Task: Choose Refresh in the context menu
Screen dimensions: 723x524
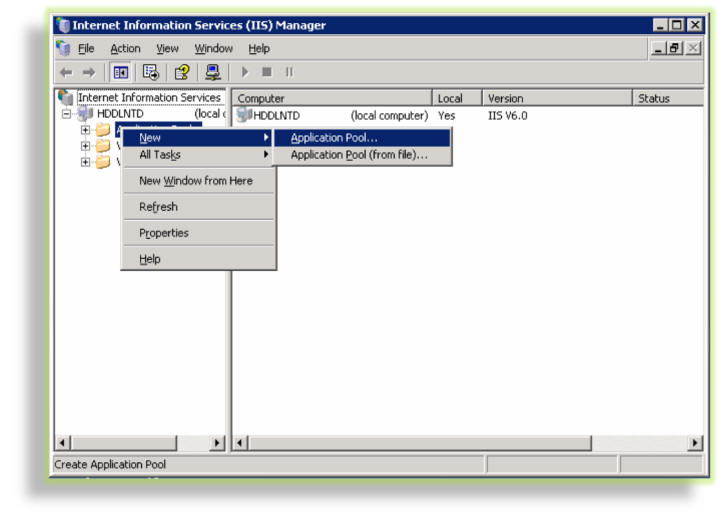Action: pos(197,207)
